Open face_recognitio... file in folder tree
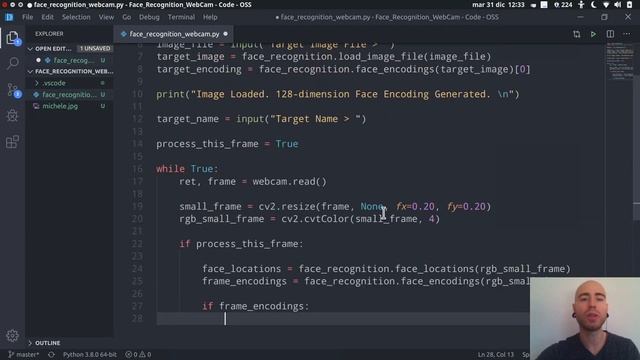 point(69,94)
